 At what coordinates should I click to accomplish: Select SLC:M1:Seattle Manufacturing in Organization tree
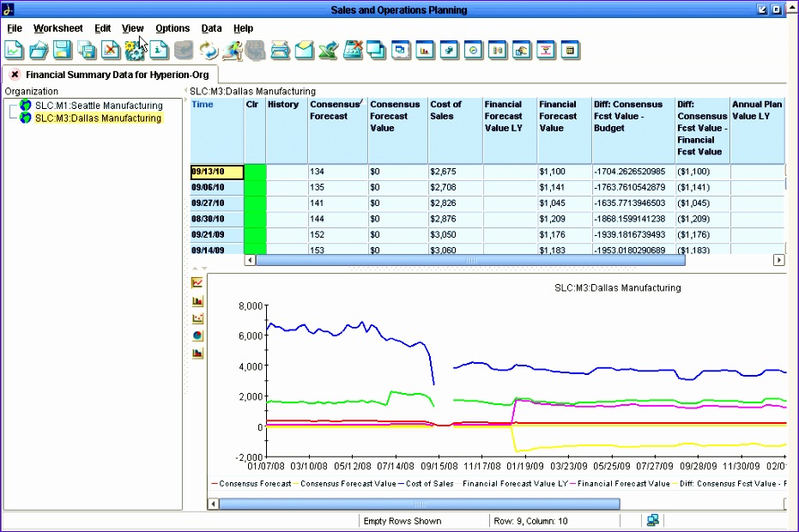tap(98, 106)
